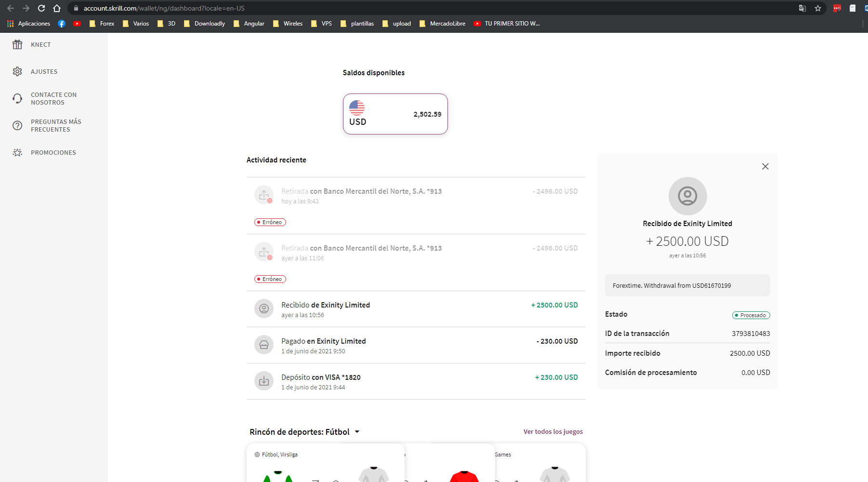This screenshot has height=482, width=868.
Task: Open the Forex bookmarks folder
Action: coord(102,24)
